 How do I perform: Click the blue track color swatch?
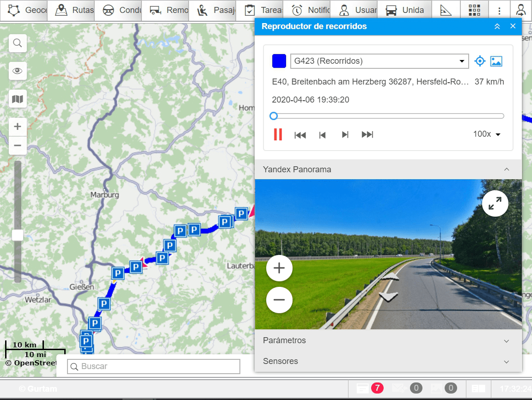pyautogui.click(x=279, y=61)
